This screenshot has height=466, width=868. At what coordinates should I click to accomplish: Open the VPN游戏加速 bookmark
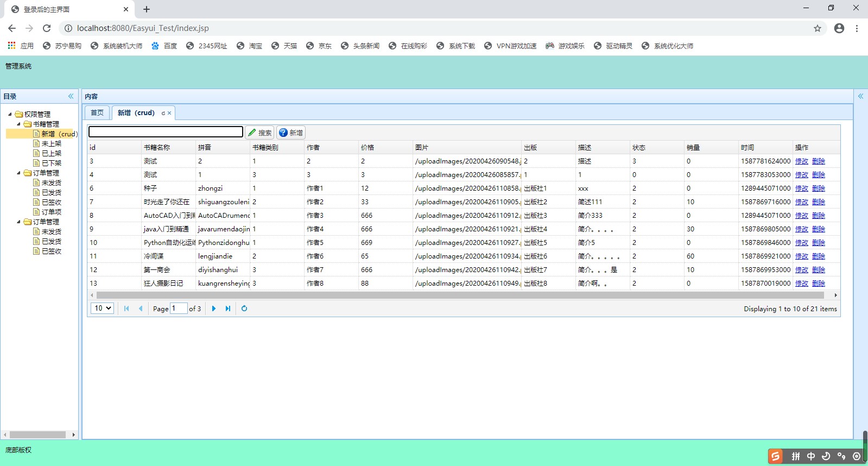(x=510, y=46)
